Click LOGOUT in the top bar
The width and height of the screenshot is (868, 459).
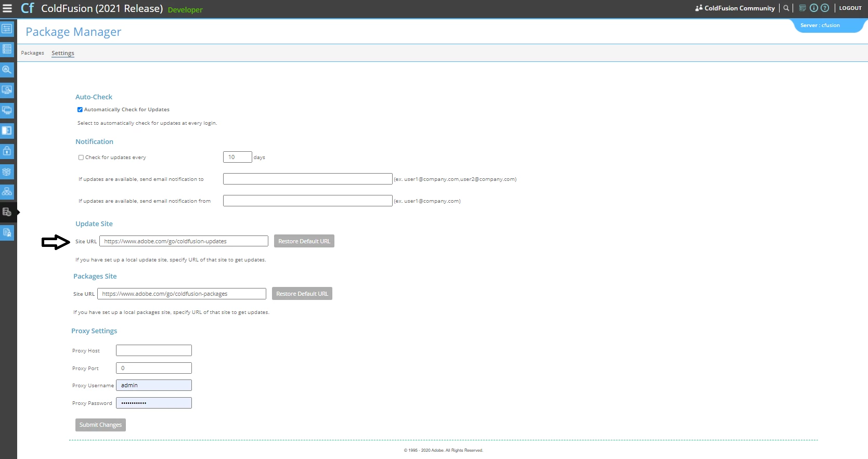(x=850, y=8)
